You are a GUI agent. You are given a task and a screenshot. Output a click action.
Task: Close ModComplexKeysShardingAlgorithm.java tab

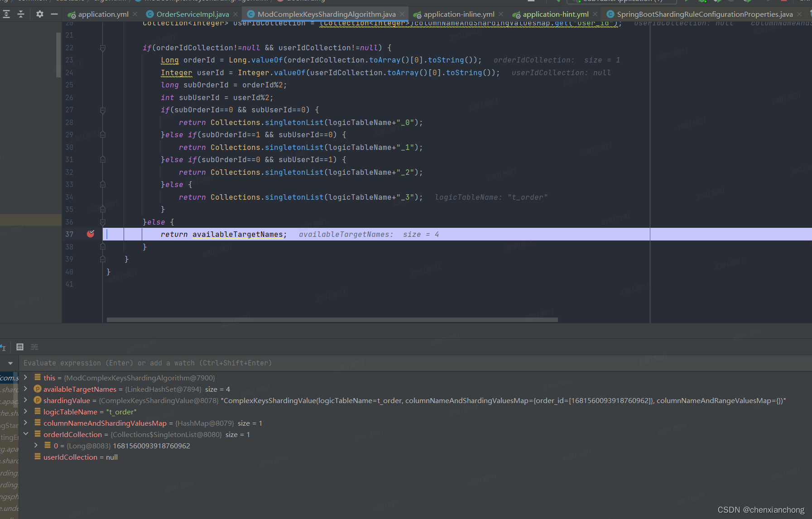coord(402,14)
